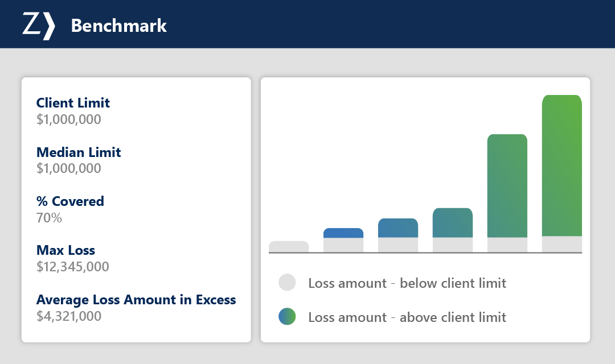This screenshot has height=364, width=615.
Task: Click the blue-green gradient legend swatch
Action: (x=287, y=317)
